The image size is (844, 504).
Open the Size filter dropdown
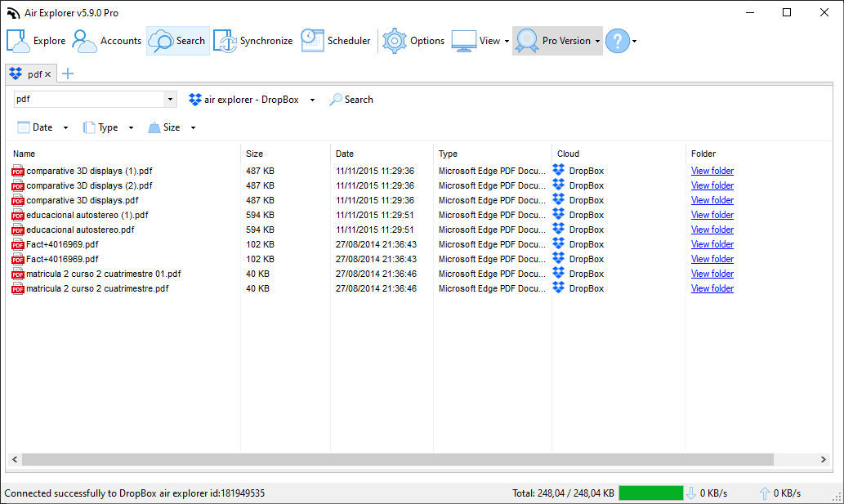(192, 127)
